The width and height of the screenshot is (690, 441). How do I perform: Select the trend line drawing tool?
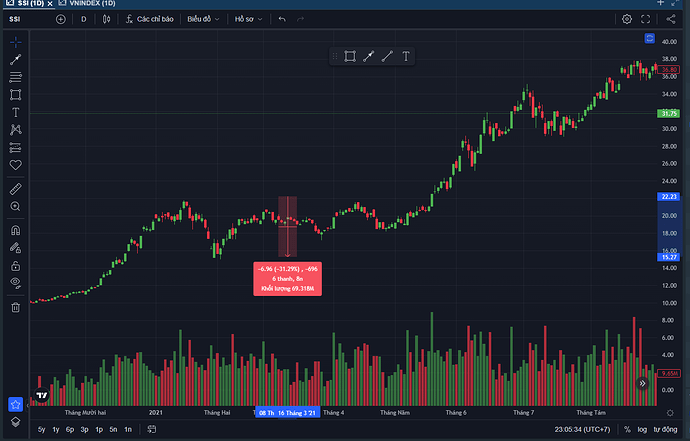pos(16,60)
